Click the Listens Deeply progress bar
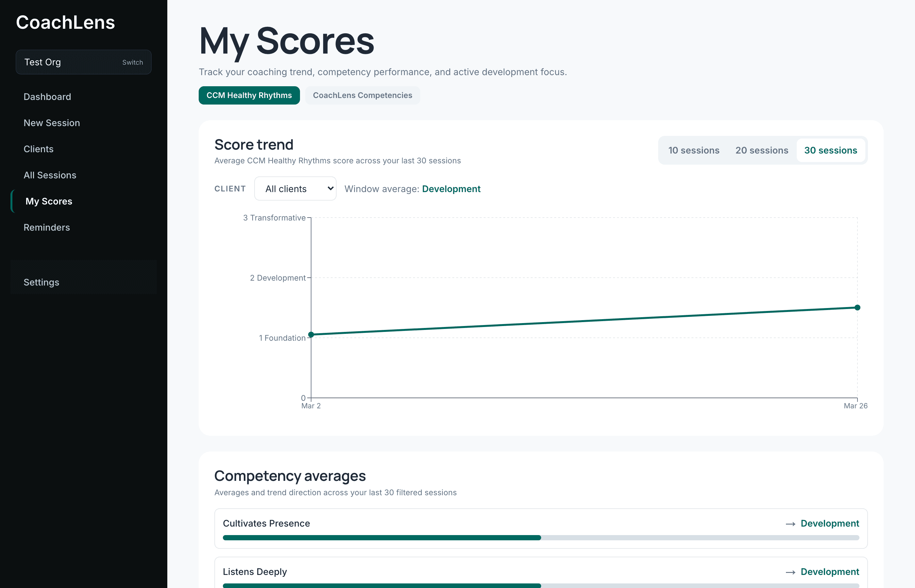The image size is (915, 588). [541, 585]
